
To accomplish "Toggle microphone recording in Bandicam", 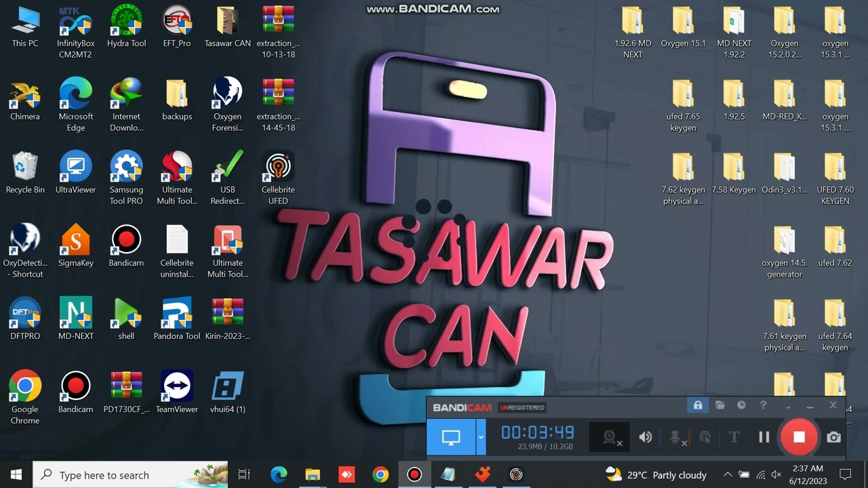I will pos(676,437).
